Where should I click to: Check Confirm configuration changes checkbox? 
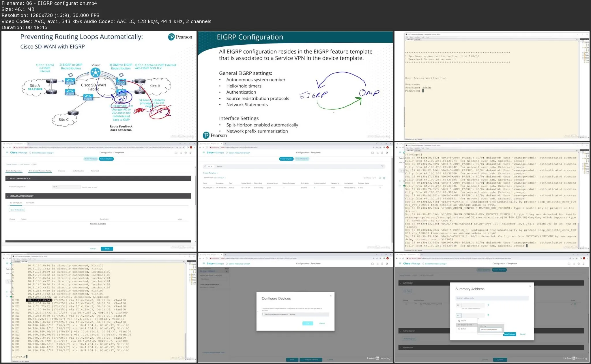pos(263,314)
